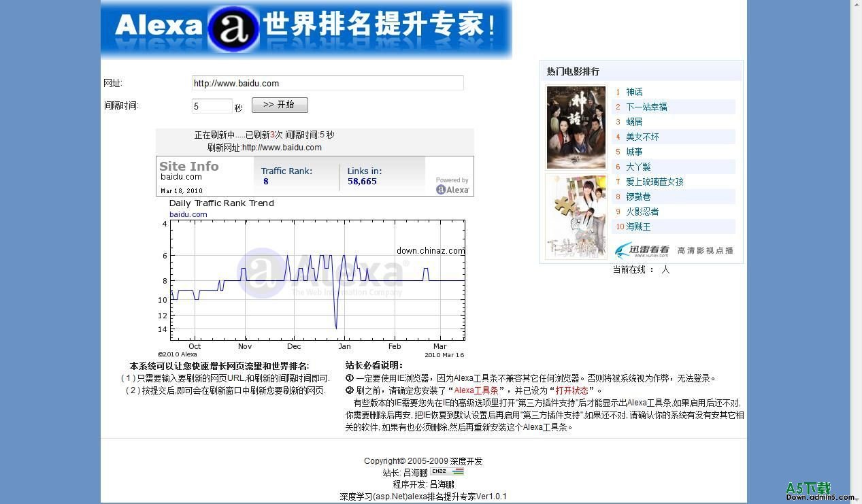Focus the 间隔时间 seconds input box
Image resolution: width=862 pixels, height=504 pixels.
(x=212, y=106)
